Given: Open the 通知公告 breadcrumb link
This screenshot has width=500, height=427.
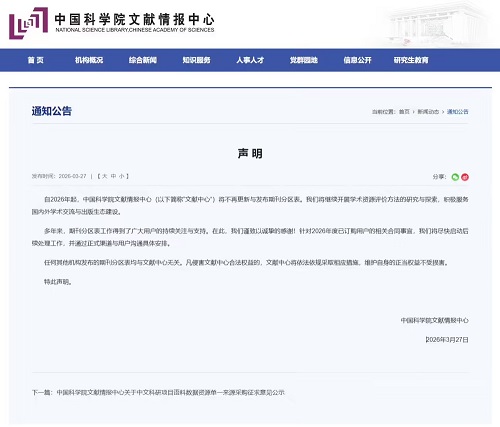Looking at the screenshot, I should [458, 112].
